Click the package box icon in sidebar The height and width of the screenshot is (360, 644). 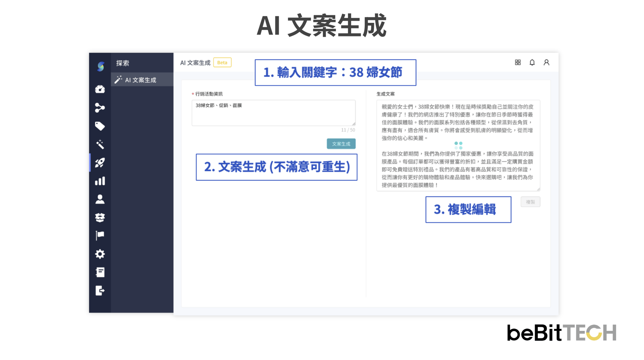tap(100, 218)
